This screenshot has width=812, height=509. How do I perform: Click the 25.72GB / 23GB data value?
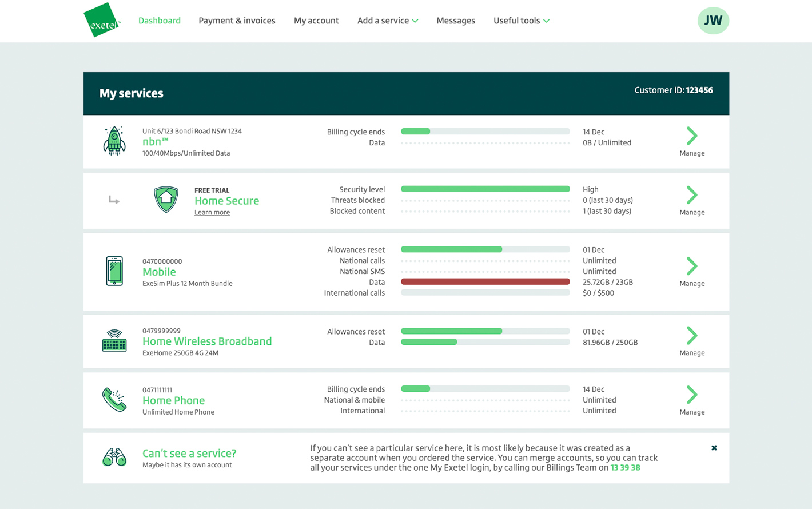608,282
